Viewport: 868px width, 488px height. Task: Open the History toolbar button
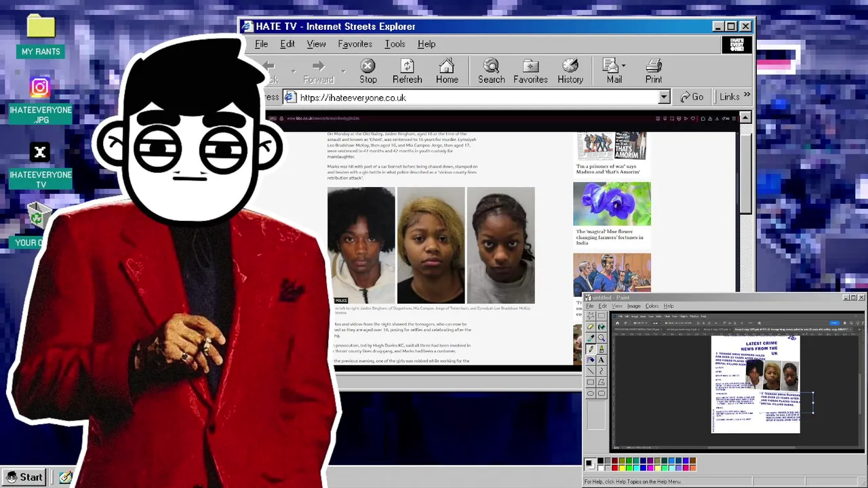[x=570, y=71]
